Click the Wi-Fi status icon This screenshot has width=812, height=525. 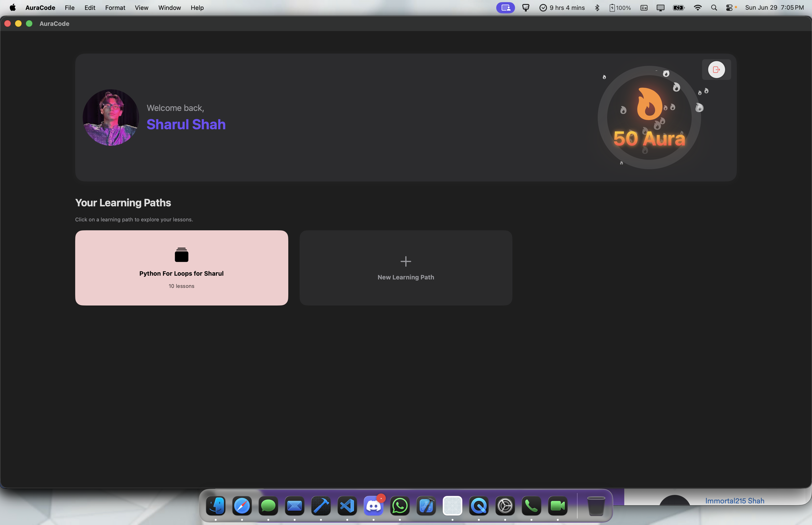click(698, 8)
